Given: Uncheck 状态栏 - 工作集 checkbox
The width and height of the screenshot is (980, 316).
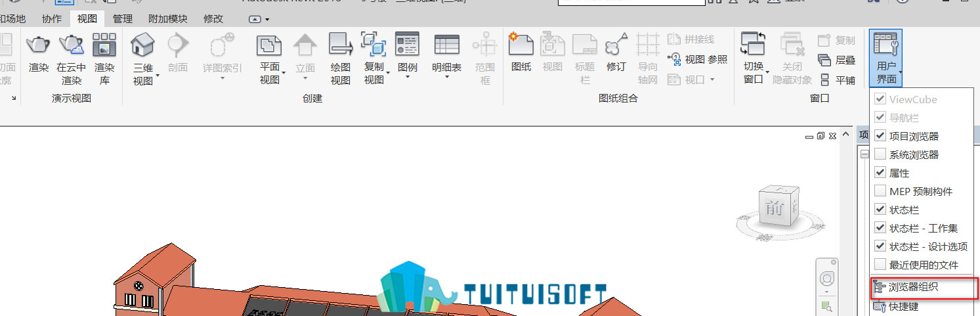Looking at the screenshot, I should 881,228.
